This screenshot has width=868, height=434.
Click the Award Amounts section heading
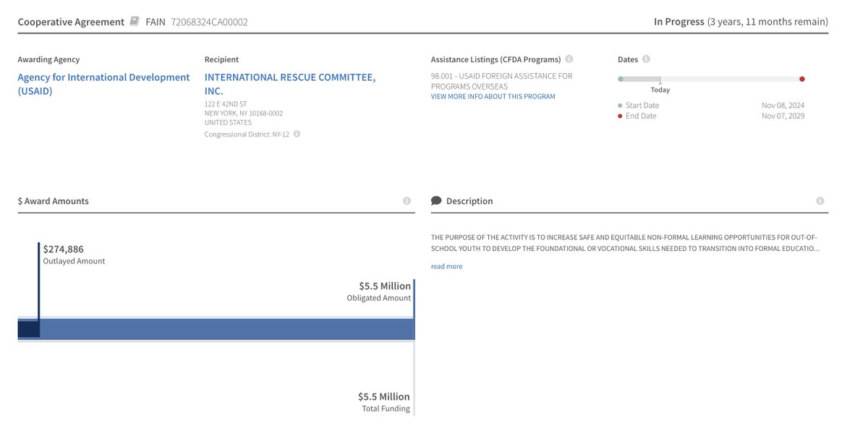53,201
